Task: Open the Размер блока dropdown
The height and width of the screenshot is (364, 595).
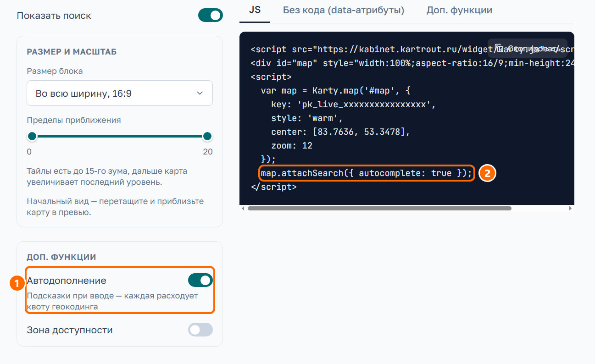Action: [x=120, y=93]
